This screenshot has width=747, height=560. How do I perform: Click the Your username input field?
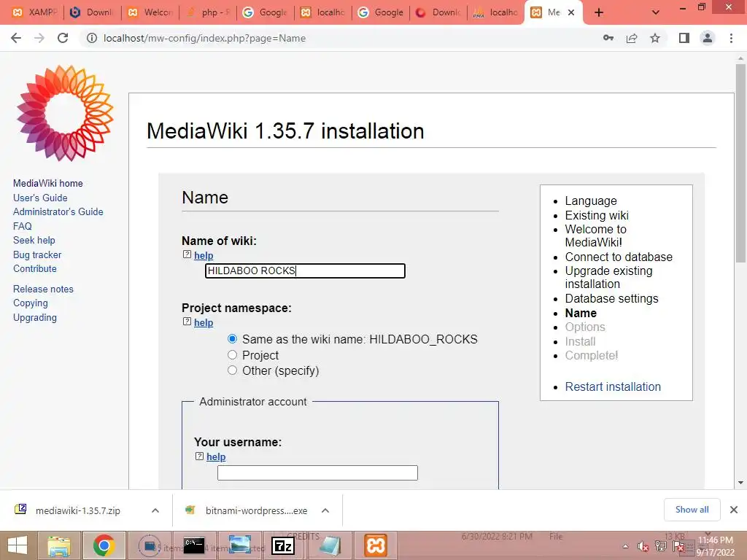point(317,472)
